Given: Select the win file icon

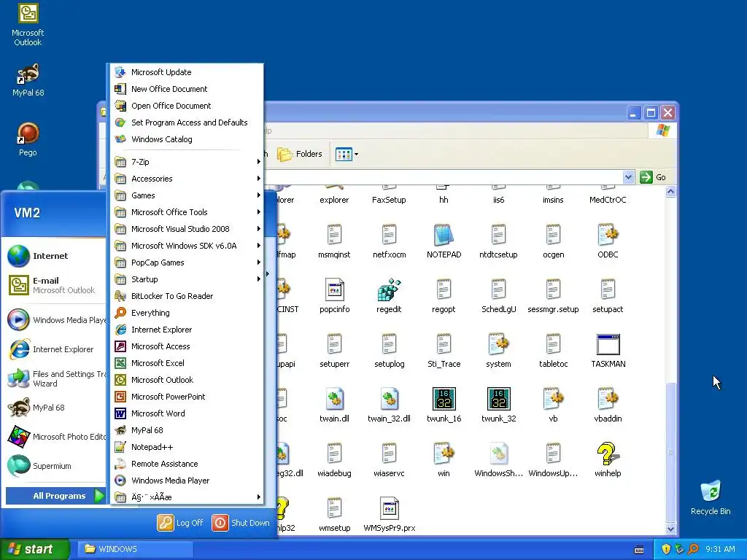Looking at the screenshot, I should click(444, 460).
